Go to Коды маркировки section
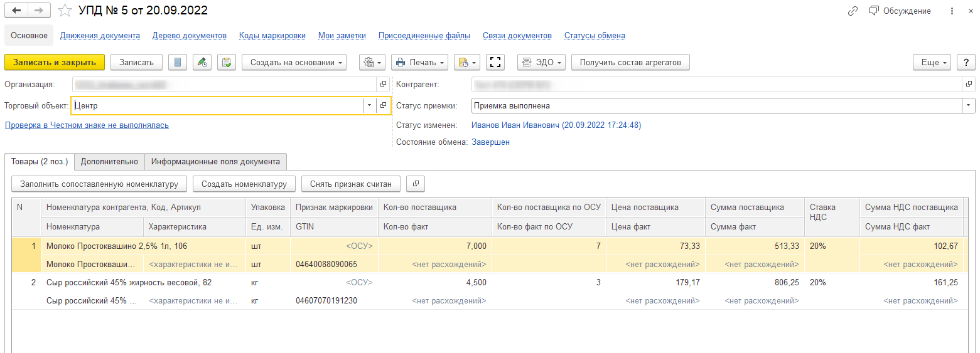 click(x=272, y=36)
